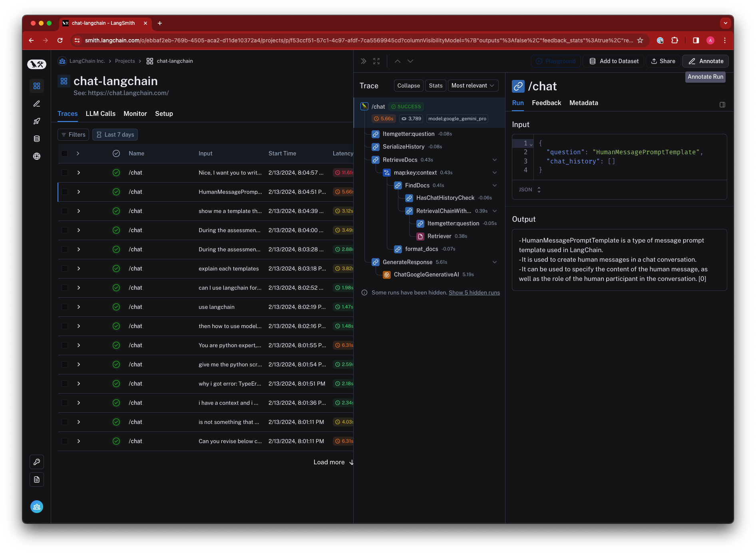Collapse the FindDocs node chevron

[495, 185]
